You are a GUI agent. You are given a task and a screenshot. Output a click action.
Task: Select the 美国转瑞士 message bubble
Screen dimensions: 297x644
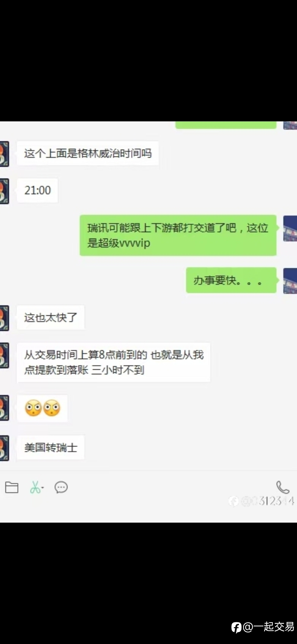(51, 447)
